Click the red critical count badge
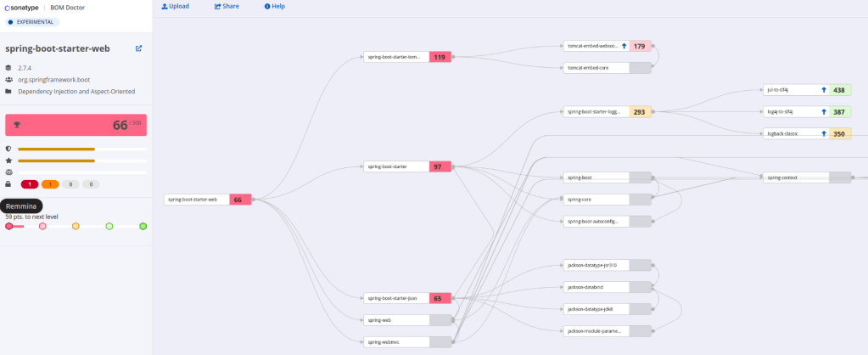The width and height of the screenshot is (868, 355). pyautogui.click(x=30, y=183)
